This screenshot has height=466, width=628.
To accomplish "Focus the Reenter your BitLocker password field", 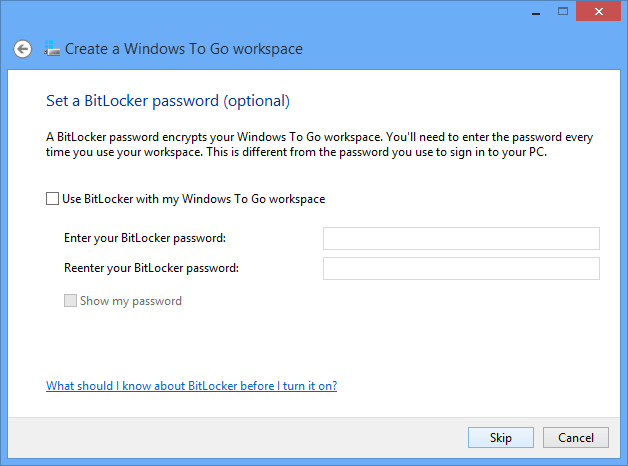I will (461, 268).
